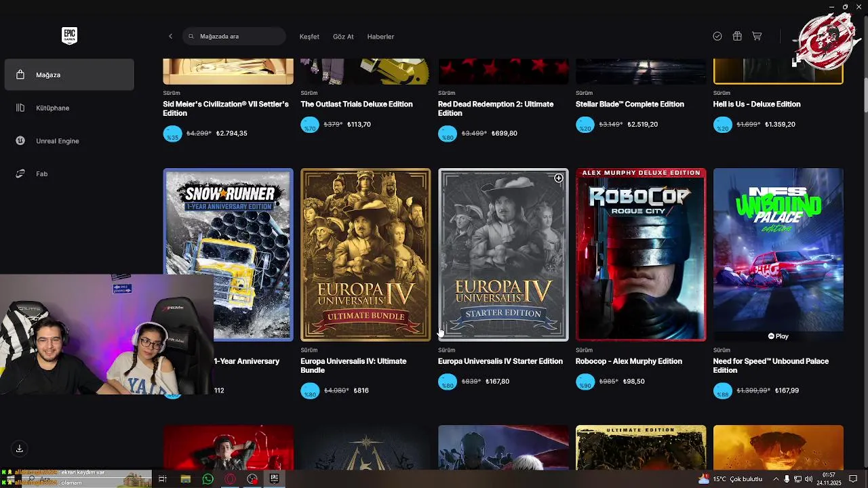The height and width of the screenshot is (488, 868).
Task: Open Europa Universalis IV Ultimate Bundle cover
Action: (366, 255)
